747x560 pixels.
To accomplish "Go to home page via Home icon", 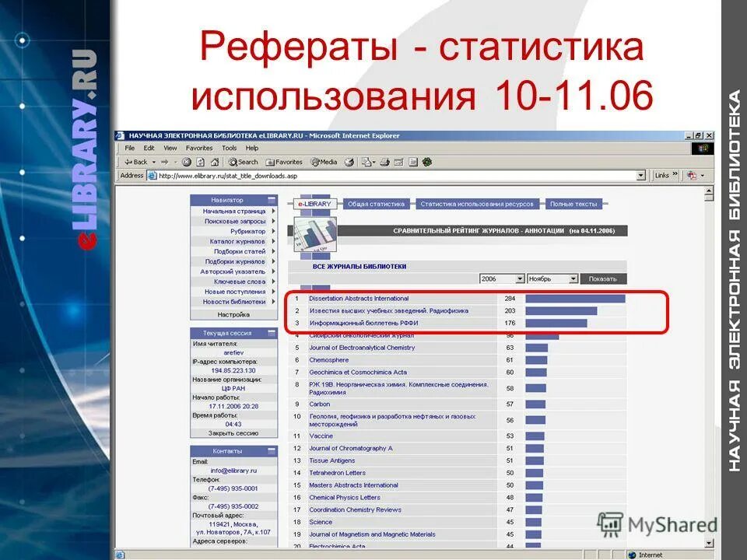I will tap(213, 162).
